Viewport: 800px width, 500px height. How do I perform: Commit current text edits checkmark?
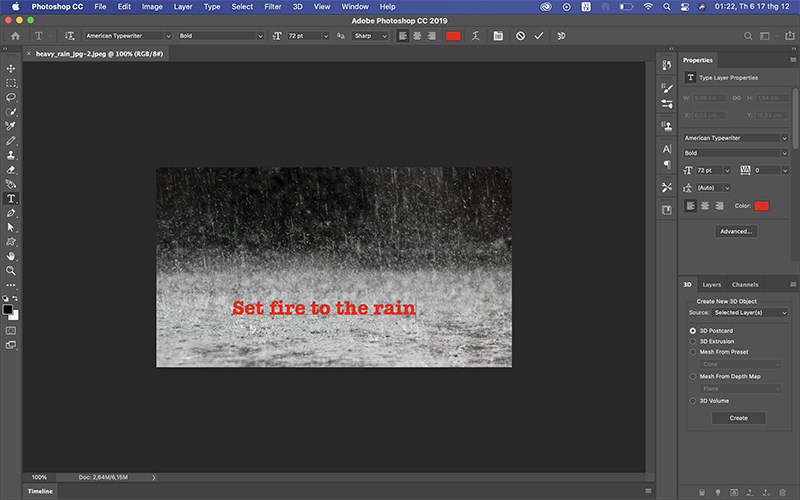539,36
